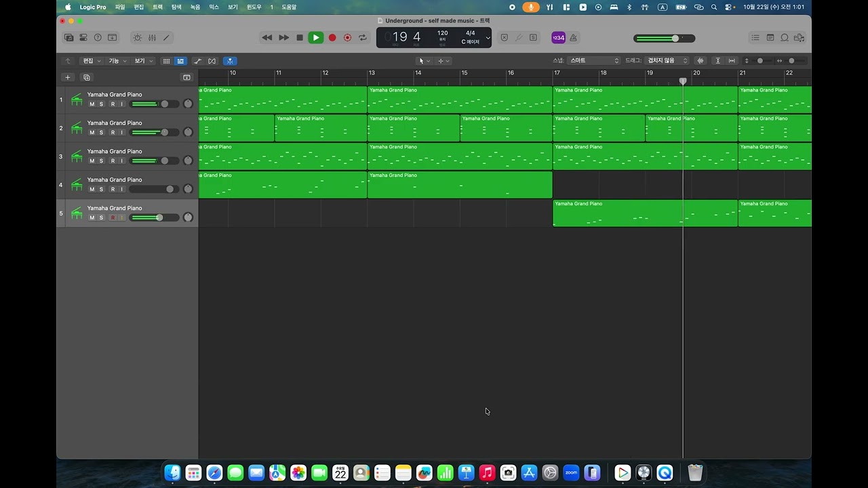Open the Inspector panel
The height and width of the screenshot is (488, 868).
[83, 38]
